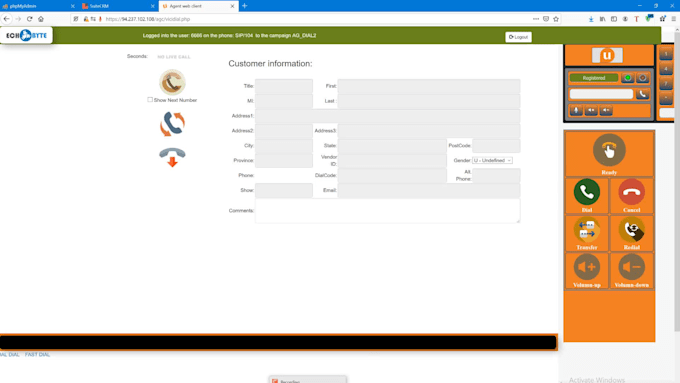Click the Alt. Phone input field
This screenshot has width=680, height=383.
coord(496,176)
